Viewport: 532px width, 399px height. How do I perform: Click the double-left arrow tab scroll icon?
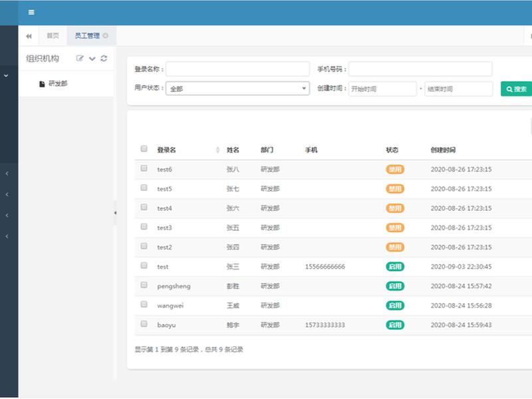coord(29,36)
